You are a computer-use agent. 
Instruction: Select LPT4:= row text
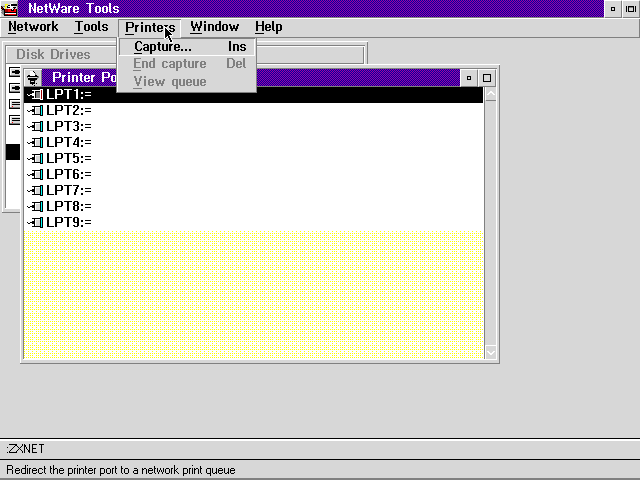click(x=69, y=142)
